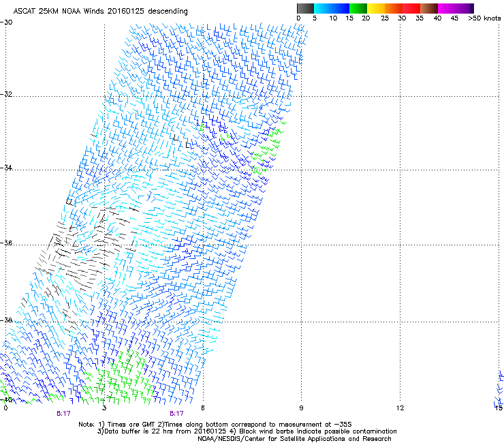Click the green 15-20 knots color segment

point(358,8)
